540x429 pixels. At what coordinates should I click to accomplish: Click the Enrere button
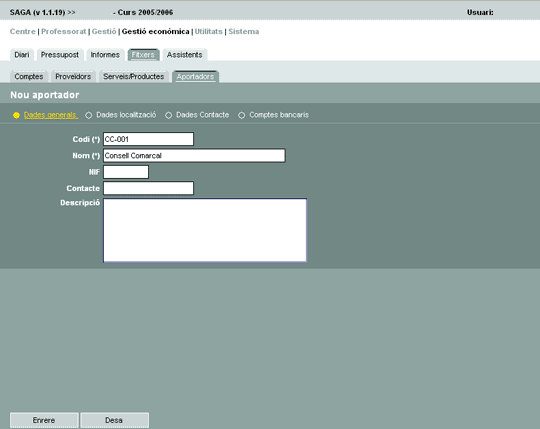tap(44, 420)
